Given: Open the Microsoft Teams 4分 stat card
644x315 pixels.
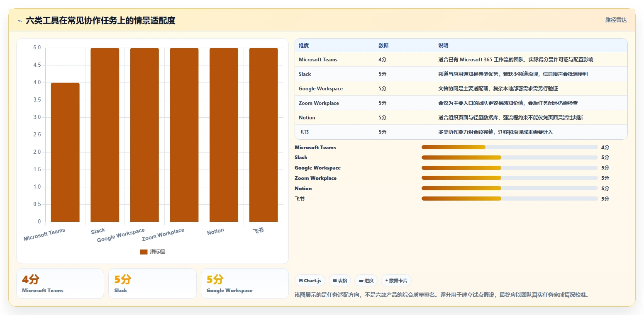Looking at the screenshot, I should [x=60, y=283].
